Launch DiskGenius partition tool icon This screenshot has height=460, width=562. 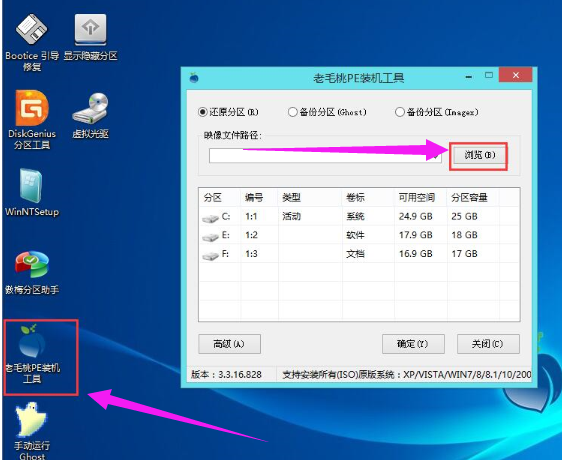32,120
